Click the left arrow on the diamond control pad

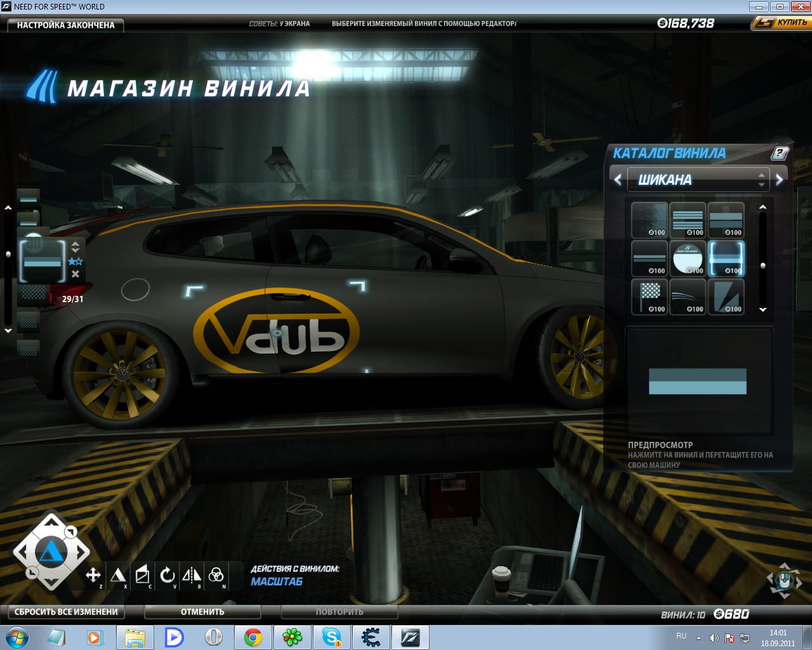pyautogui.click(x=22, y=552)
